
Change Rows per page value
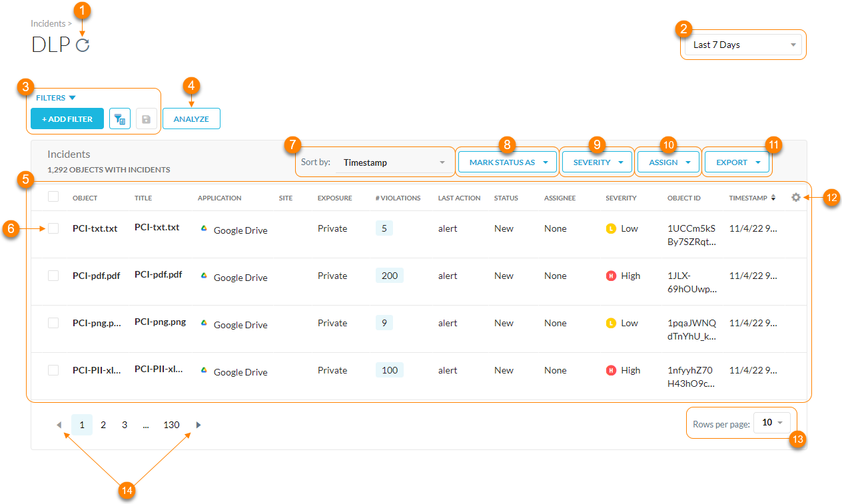771,422
